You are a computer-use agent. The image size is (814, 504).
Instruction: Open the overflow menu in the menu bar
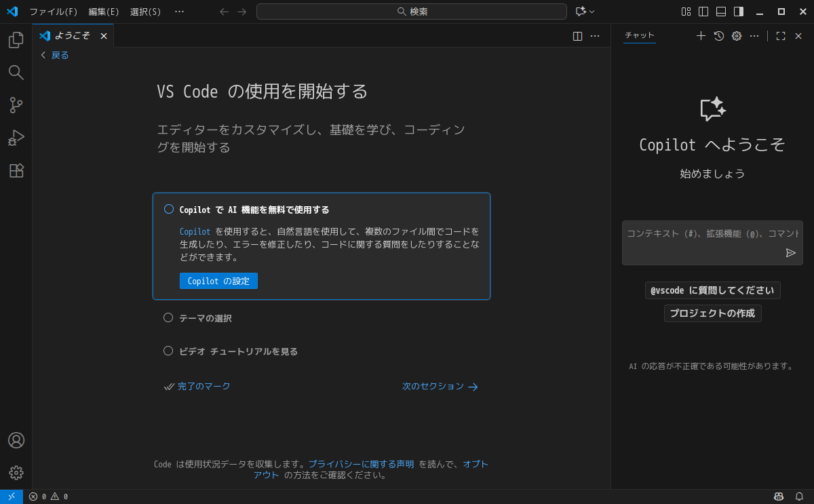click(179, 12)
